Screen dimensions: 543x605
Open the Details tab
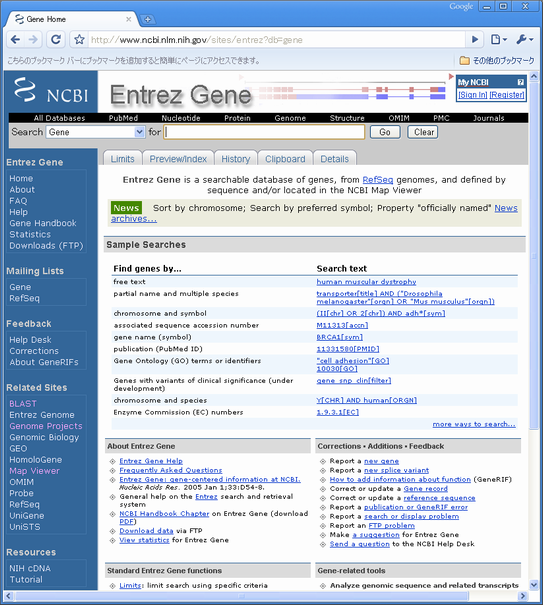pos(334,159)
